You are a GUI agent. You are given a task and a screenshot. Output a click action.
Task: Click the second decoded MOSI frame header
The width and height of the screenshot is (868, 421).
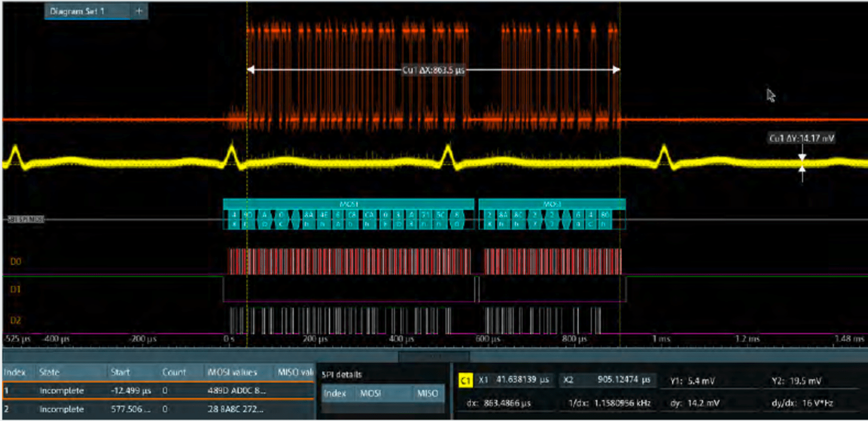coord(551,204)
